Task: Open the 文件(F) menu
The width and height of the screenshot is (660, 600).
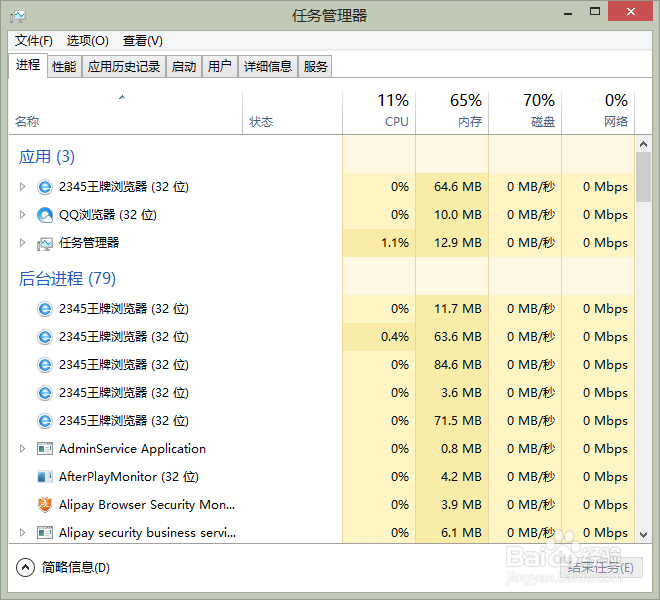Action: [34, 41]
